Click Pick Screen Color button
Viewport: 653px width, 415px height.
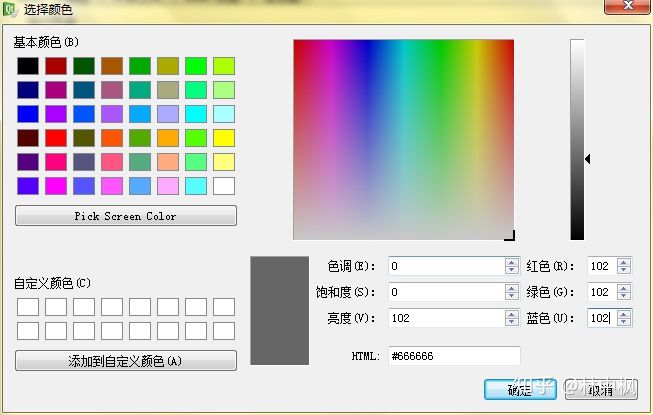126,216
